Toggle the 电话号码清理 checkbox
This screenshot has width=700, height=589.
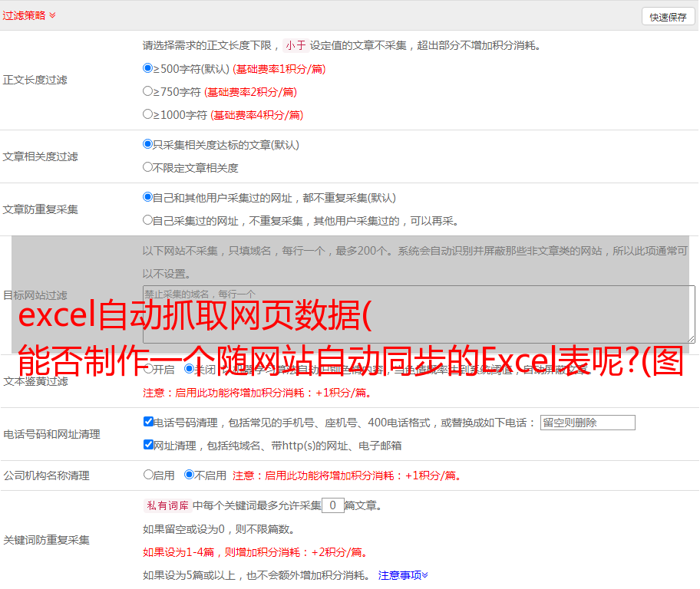pos(148,422)
